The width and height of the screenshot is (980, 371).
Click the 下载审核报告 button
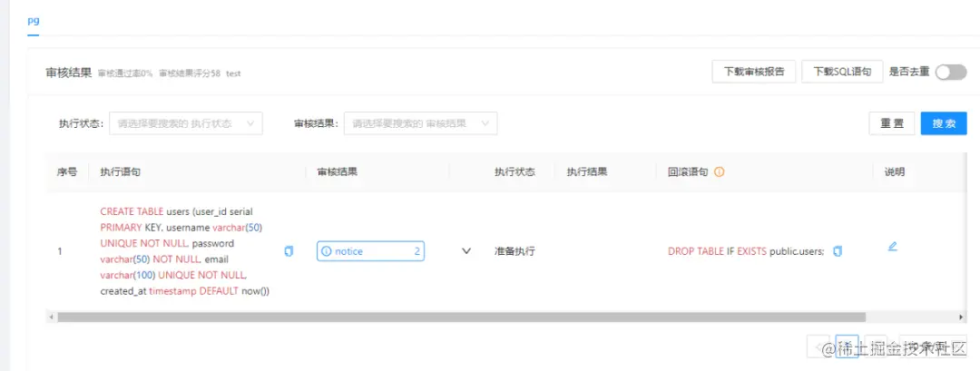(x=754, y=71)
